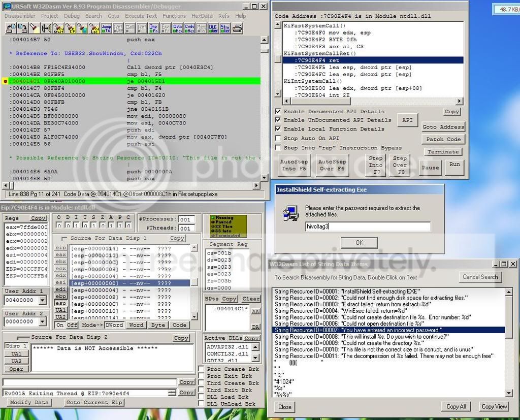
Task: Click red breakpoint marker at line 004014C1
Action: click(x=5, y=81)
